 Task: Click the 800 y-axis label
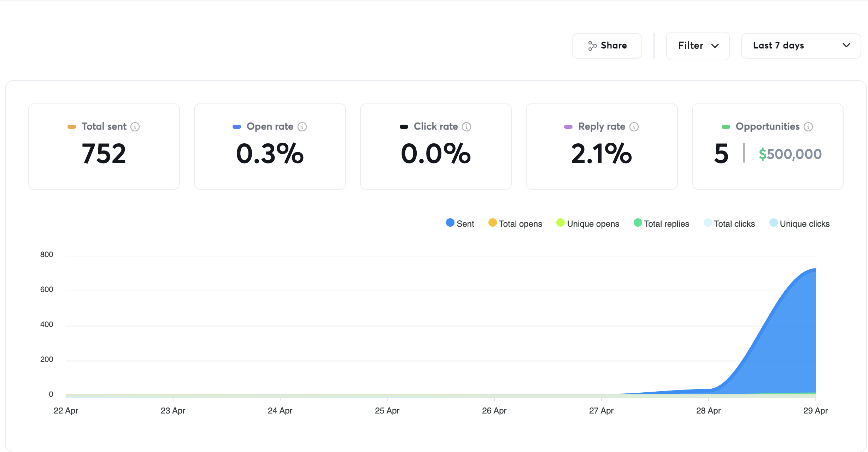click(x=47, y=255)
